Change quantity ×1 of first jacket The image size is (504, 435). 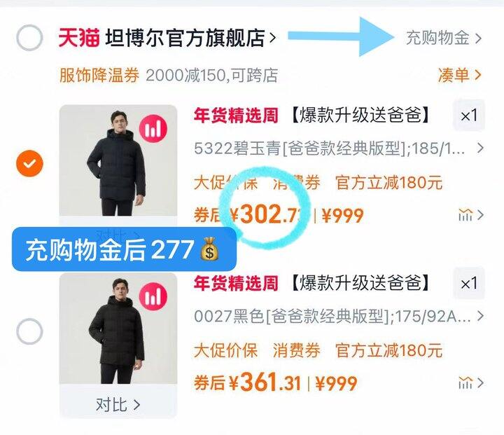(468, 116)
